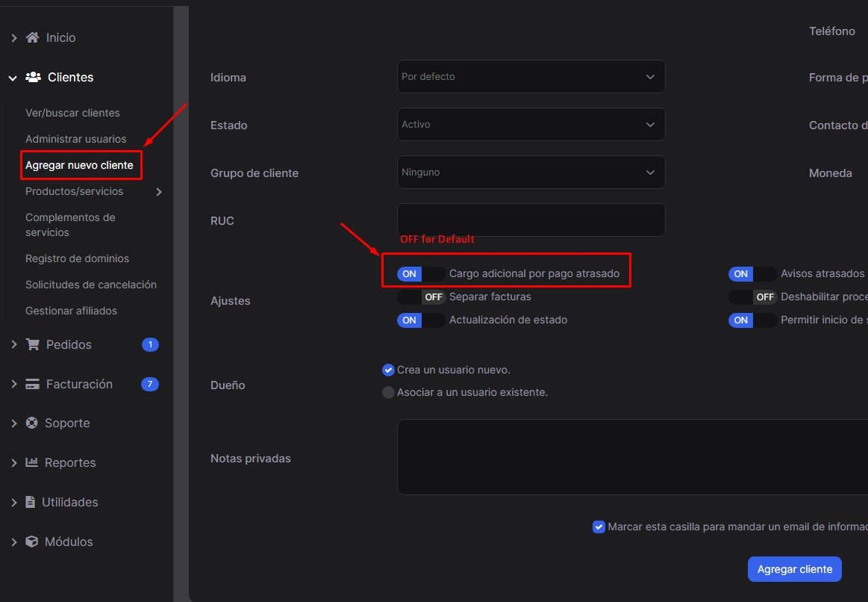Select Asociar a un usuario existente option
This screenshot has width=868, height=602.
pyautogui.click(x=388, y=392)
